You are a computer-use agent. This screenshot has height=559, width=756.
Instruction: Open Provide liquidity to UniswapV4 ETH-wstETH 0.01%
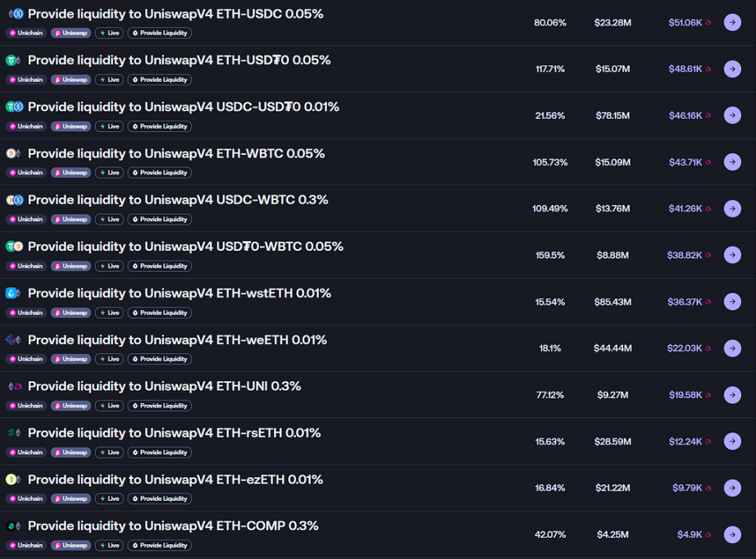tap(180, 293)
